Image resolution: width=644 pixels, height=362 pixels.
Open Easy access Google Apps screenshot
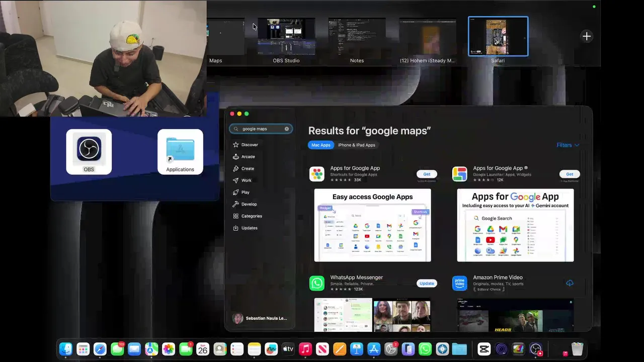pos(373,225)
